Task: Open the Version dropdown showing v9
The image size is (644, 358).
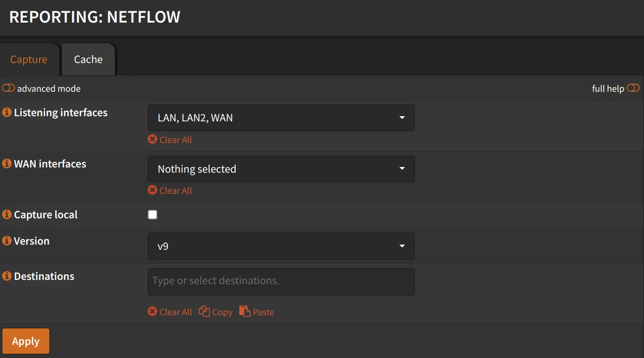Action: [x=281, y=246]
